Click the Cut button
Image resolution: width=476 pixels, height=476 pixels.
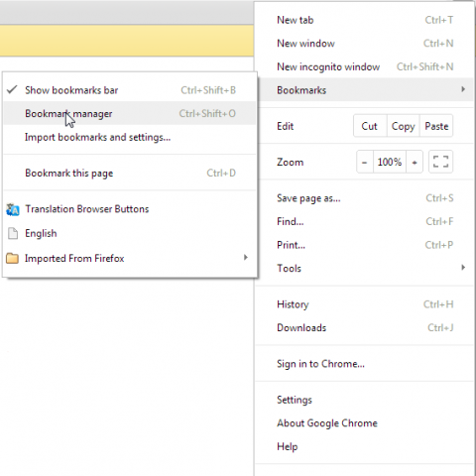[370, 126]
